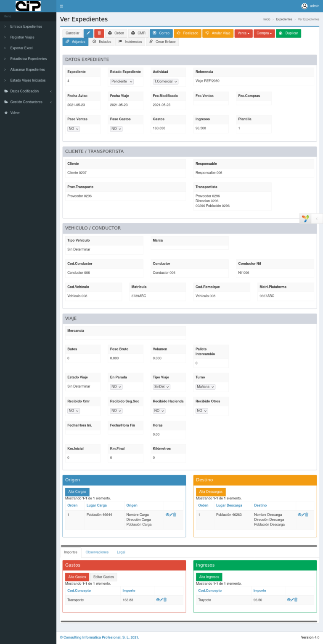
Task: Expand the Gestión Conductores sidebar section
Action: pyautogui.click(x=26, y=102)
